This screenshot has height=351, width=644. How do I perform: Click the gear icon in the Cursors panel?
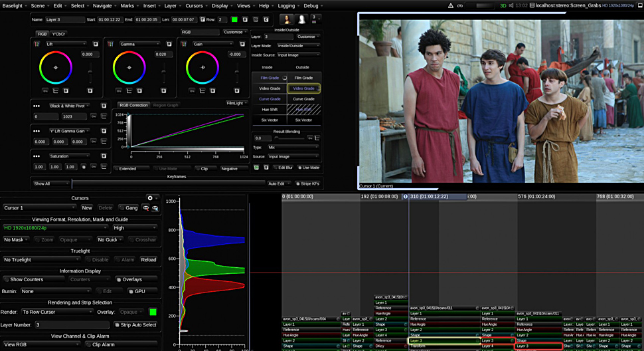(150, 198)
